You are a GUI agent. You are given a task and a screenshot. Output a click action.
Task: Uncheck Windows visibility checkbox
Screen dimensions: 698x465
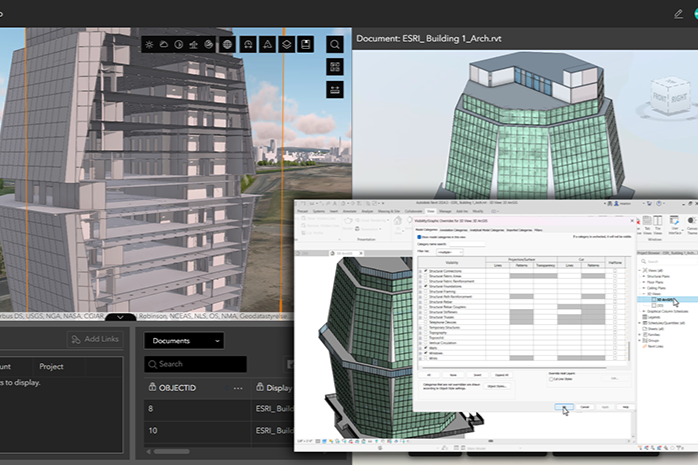click(x=426, y=353)
